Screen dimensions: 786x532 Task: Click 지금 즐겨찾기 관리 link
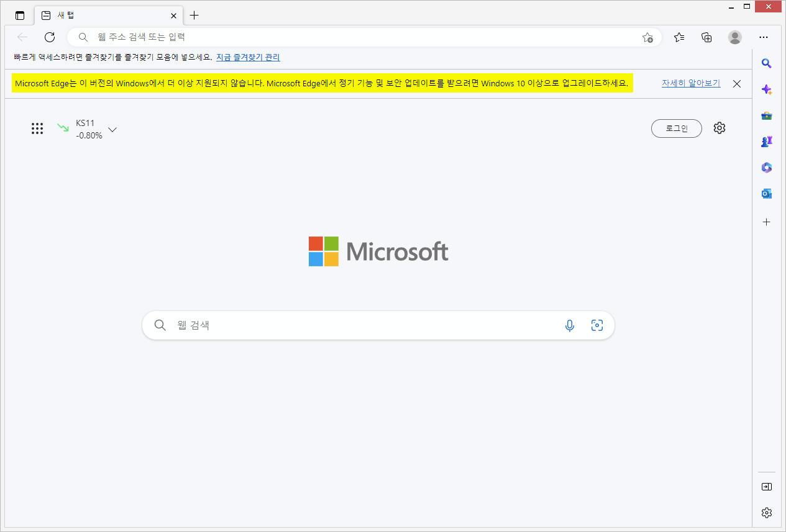click(248, 57)
